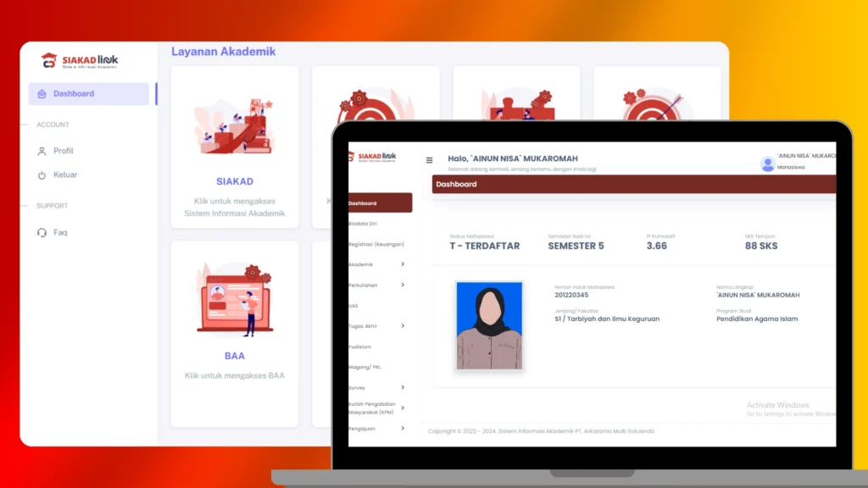Click the "Halo, `AINUN NISA` MUKAROMAH" greeting
Viewport: 868px width, 488px height.
[513, 158]
